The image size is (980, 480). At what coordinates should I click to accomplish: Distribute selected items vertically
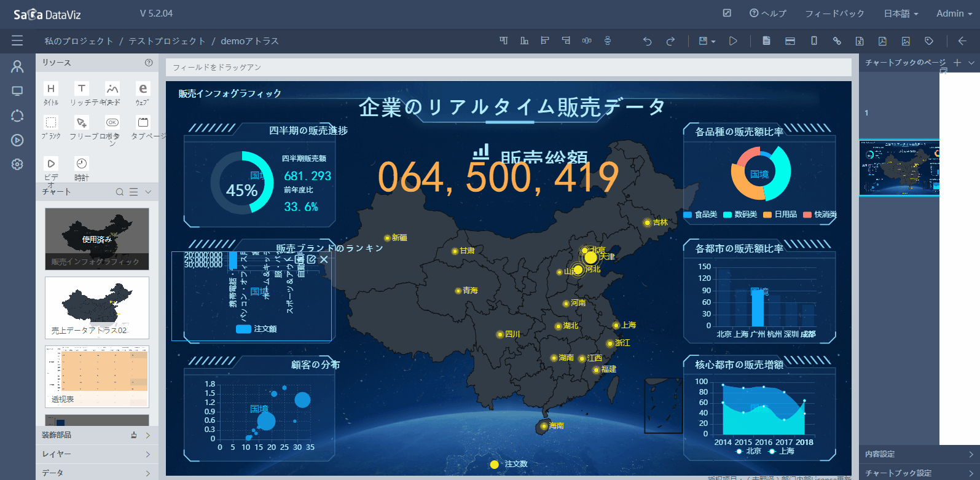608,41
